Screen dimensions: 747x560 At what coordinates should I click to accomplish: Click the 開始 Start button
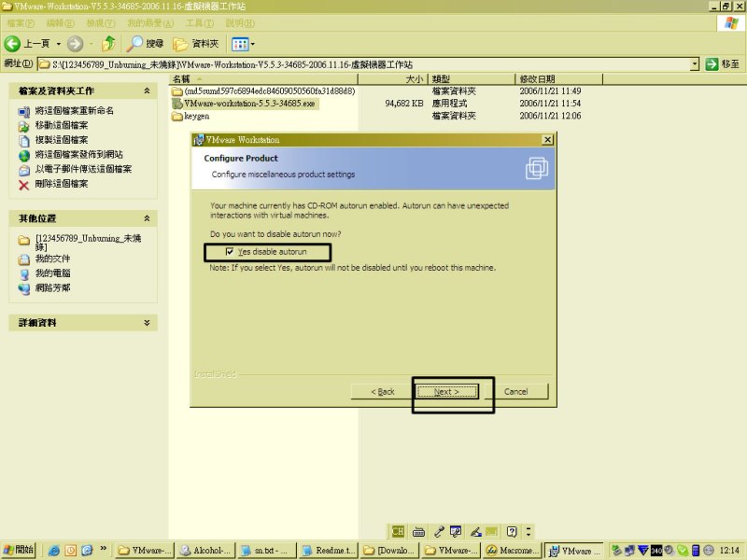19,550
